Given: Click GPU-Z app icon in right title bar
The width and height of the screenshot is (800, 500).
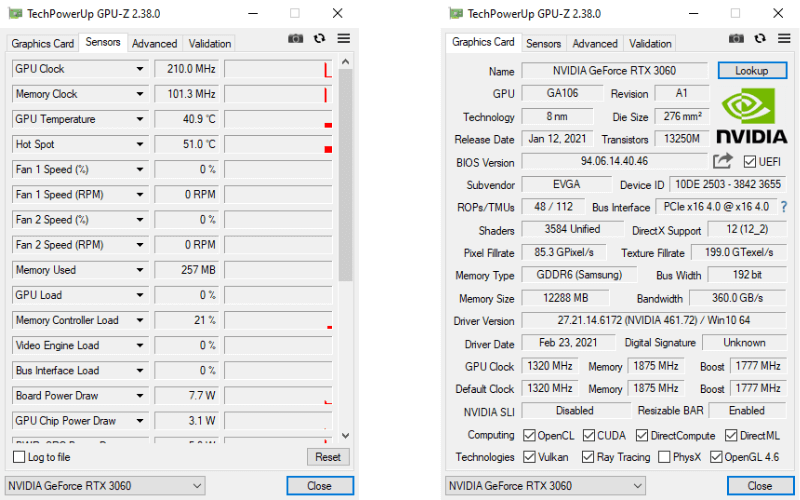Looking at the screenshot, I should pyautogui.click(x=456, y=13).
